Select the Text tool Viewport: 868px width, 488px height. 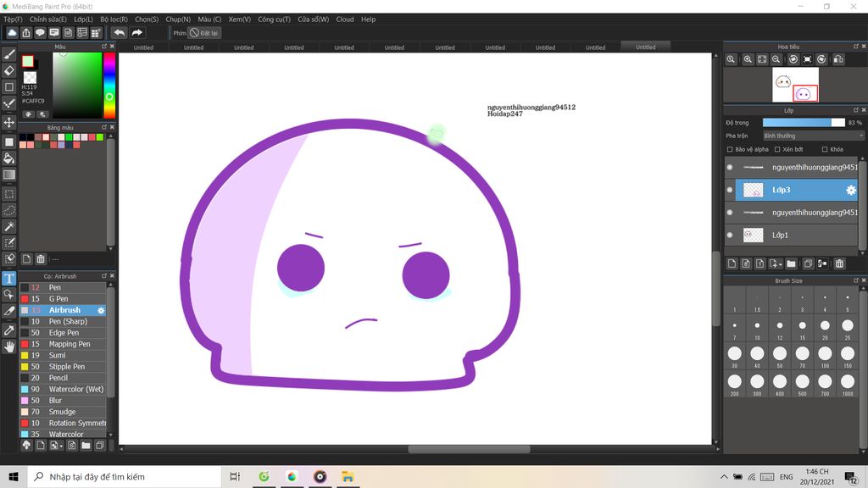coord(8,278)
